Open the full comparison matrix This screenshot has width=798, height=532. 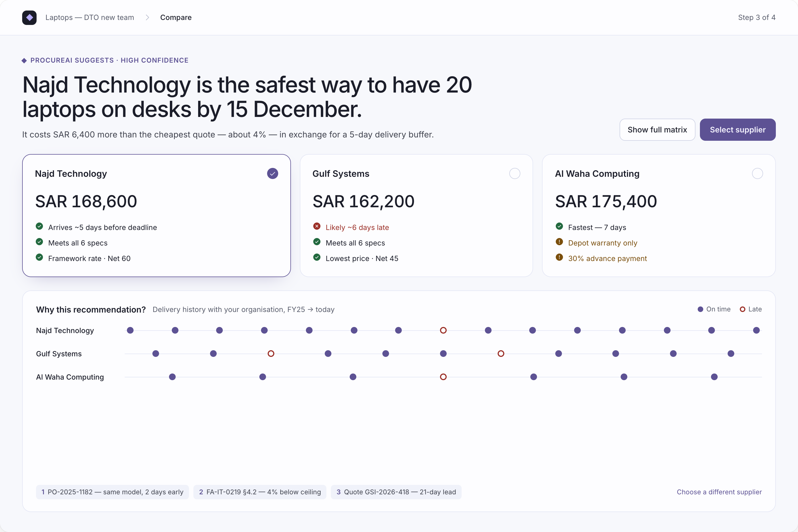(657, 130)
